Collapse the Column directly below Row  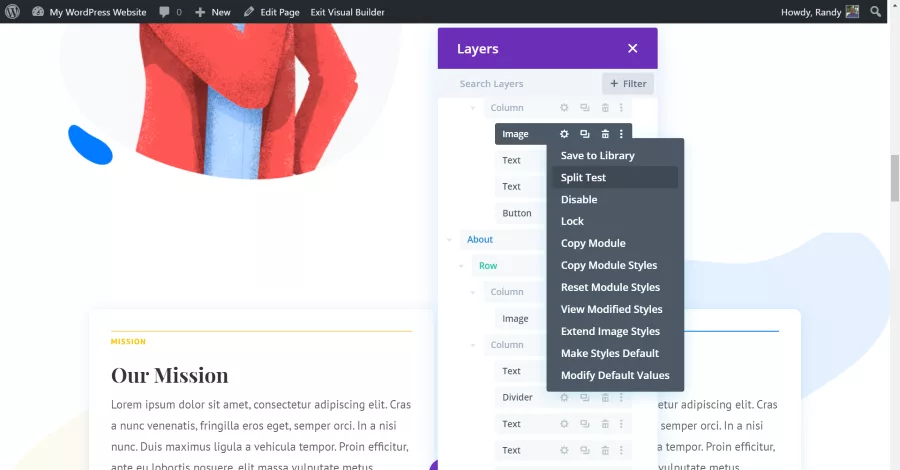tap(472, 292)
